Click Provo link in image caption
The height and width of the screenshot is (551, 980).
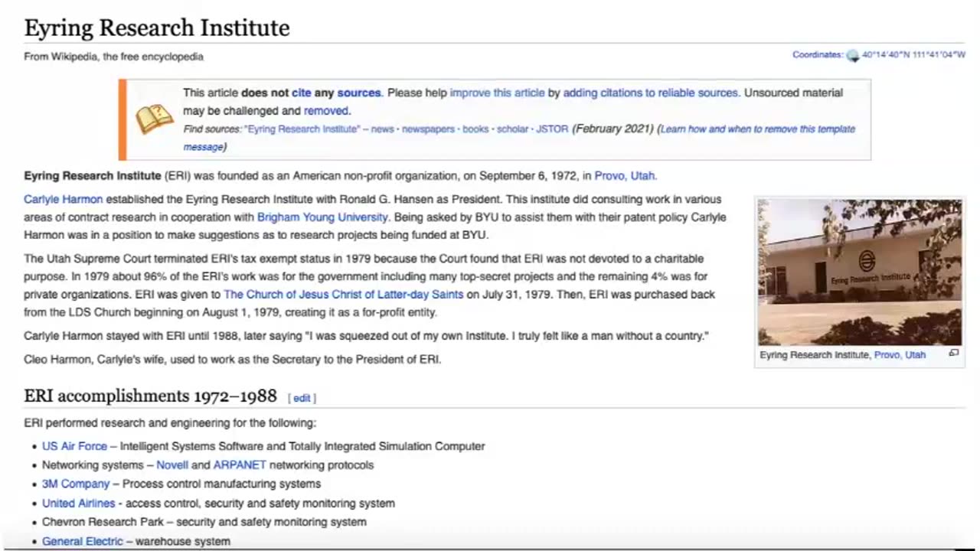[x=887, y=355]
